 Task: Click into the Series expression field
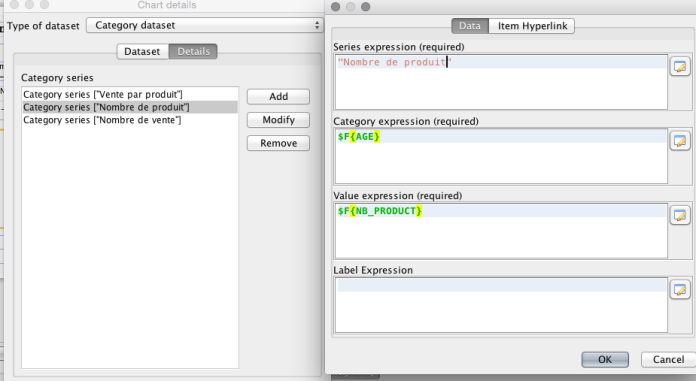(x=501, y=82)
